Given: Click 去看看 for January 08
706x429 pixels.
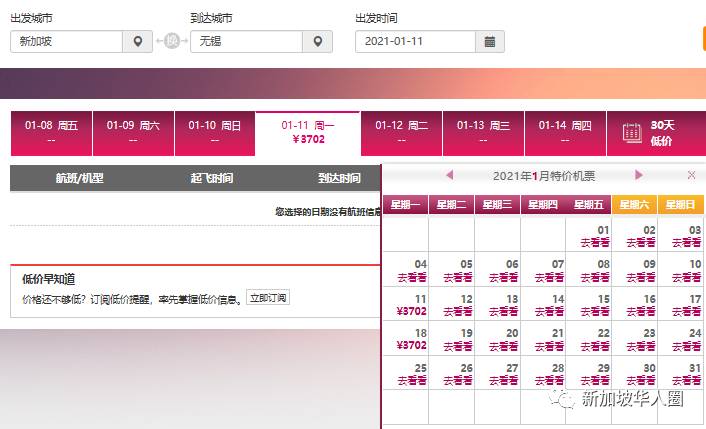Looking at the screenshot, I should 595,277.
